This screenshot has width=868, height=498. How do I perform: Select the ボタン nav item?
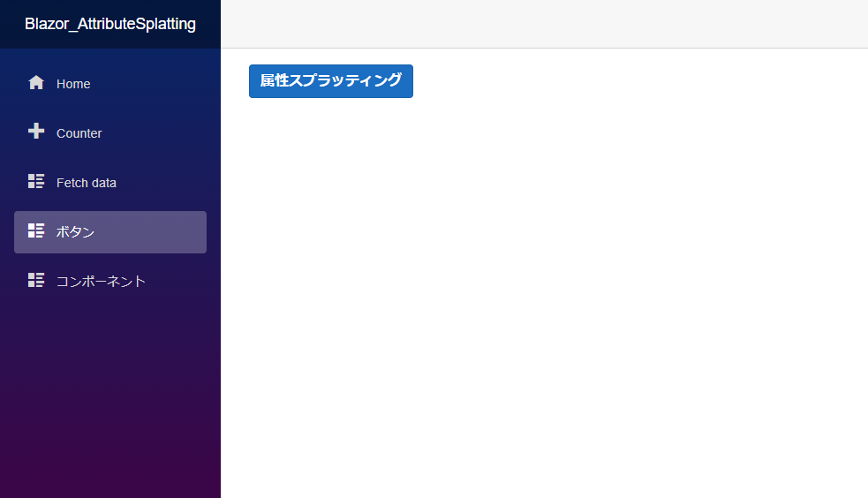pyautogui.click(x=110, y=232)
